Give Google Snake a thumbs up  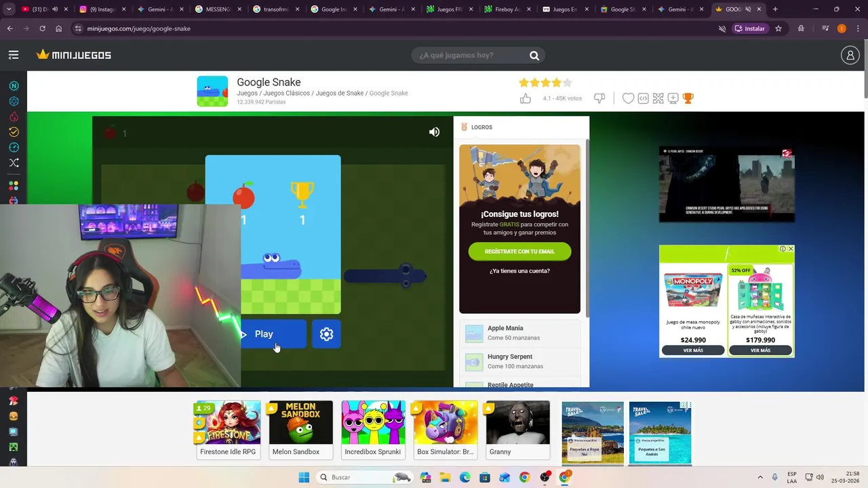point(526,98)
